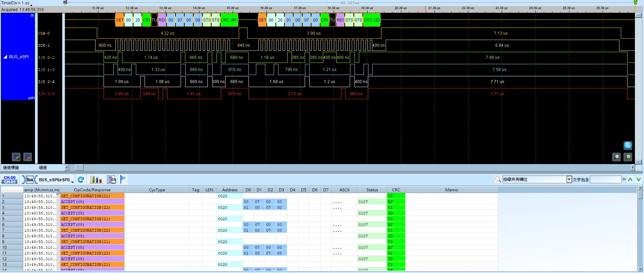Image resolution: width=644 pixels, height=273 pixels.
Task: Open the blue comment bubble icon
Action: point(628,145)
